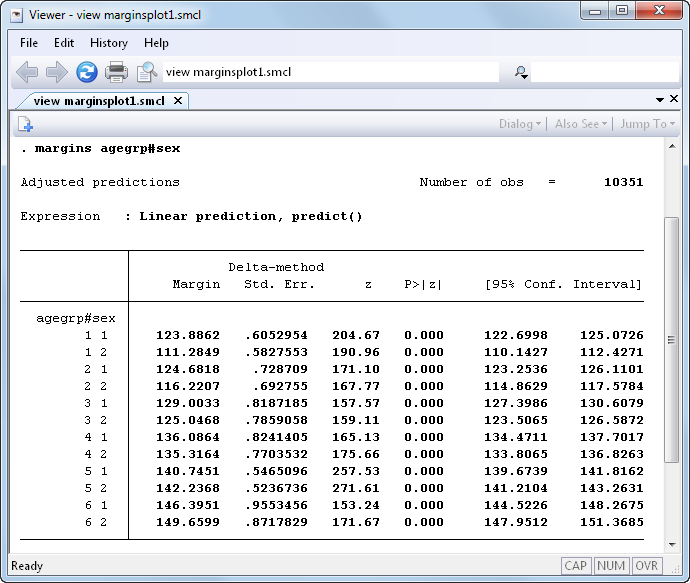Print the viewer contents
The width and height of the screenshot is (690, 583).
[116, 72]
